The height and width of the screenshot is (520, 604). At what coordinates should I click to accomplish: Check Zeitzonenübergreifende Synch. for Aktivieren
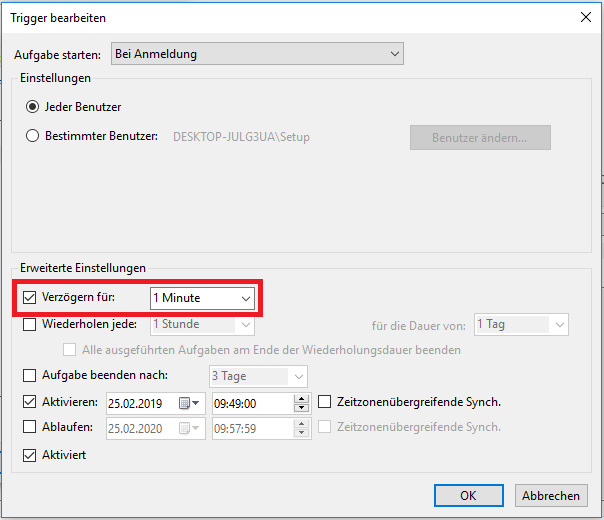[326, 402]
